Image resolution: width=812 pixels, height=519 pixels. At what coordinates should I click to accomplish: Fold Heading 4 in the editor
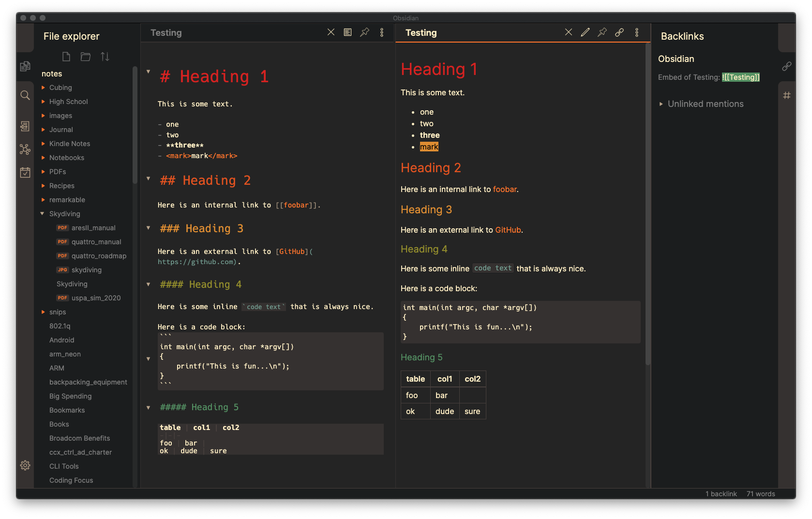coord(148,284)
